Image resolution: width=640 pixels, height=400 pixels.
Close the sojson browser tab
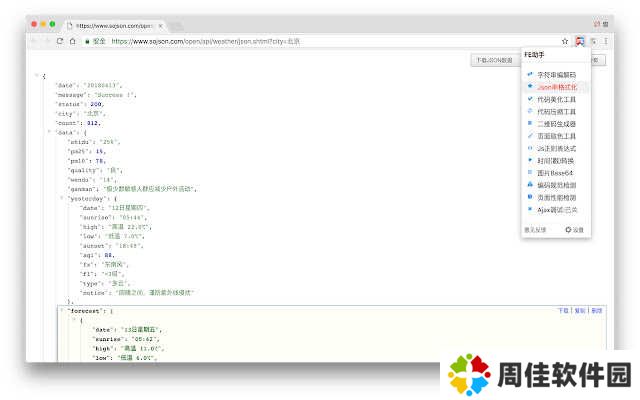160,24
